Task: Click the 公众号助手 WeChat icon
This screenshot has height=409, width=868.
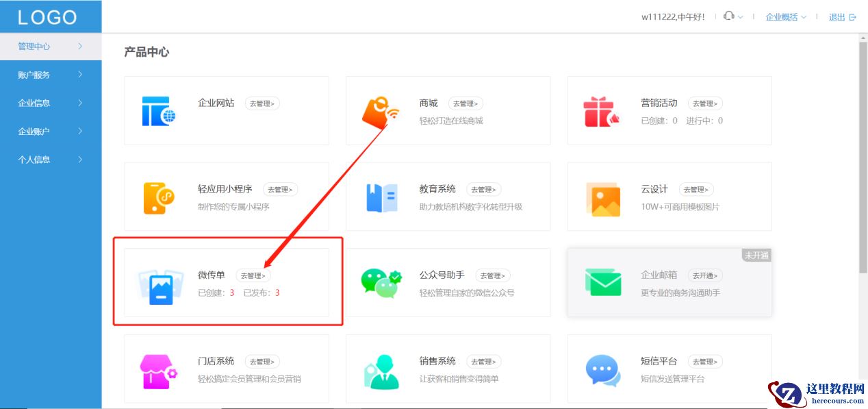Action: coord(380,283)
